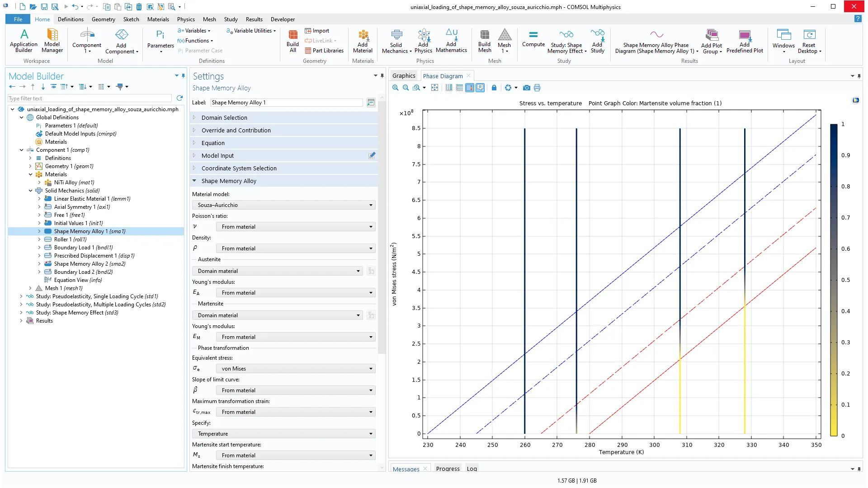Toggle the color legend display
This screenshot has width=868, height=488.
[470, 88]
